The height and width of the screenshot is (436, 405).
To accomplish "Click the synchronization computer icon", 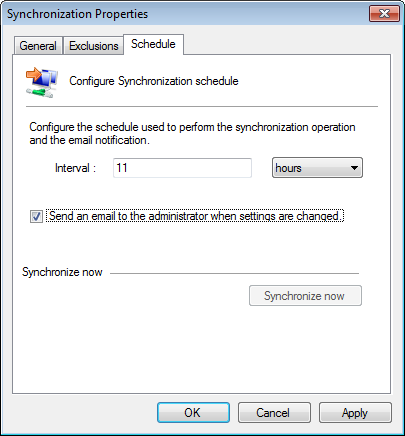I will tap(42, 82).
